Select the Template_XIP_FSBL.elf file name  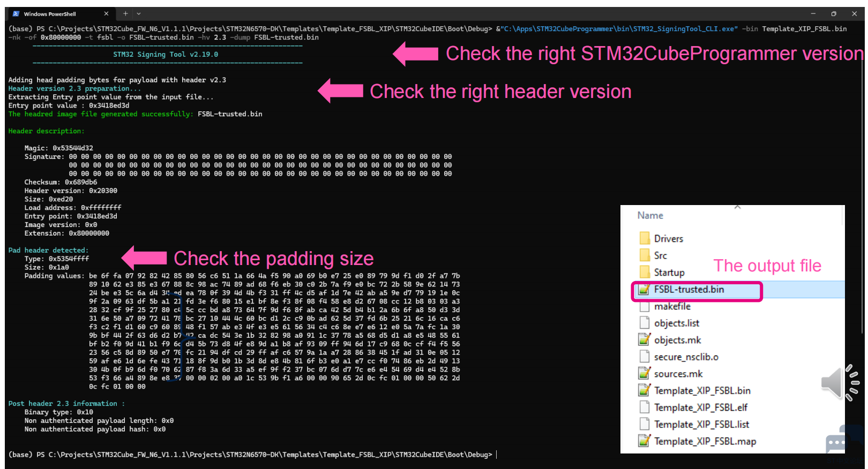click(701, 407)
